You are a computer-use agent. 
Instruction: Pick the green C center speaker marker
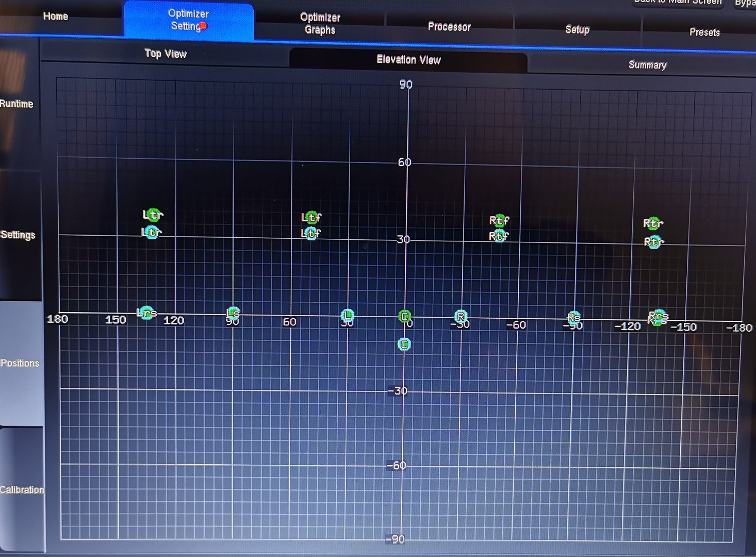pos(405,316)
